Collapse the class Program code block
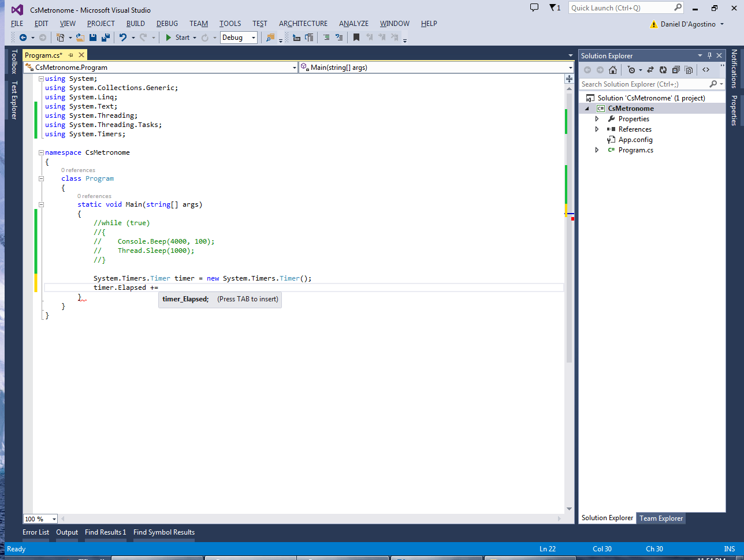The width and height of the screenshot is (744, 560). pos(41,178)
